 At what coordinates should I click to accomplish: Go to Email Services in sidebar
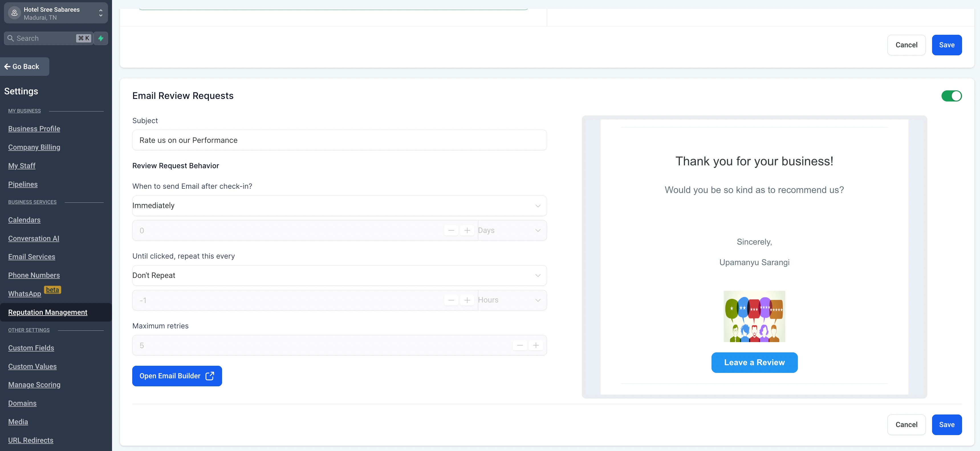coord(32,257)
